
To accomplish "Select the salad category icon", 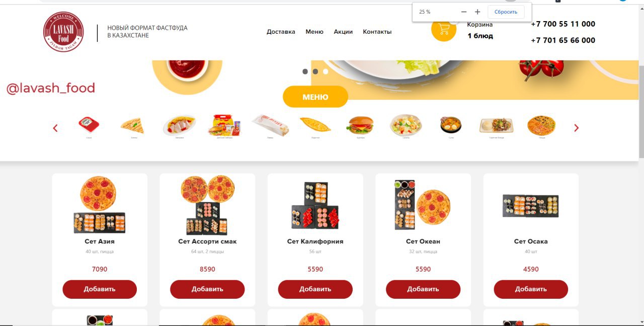I will (406, 125).
